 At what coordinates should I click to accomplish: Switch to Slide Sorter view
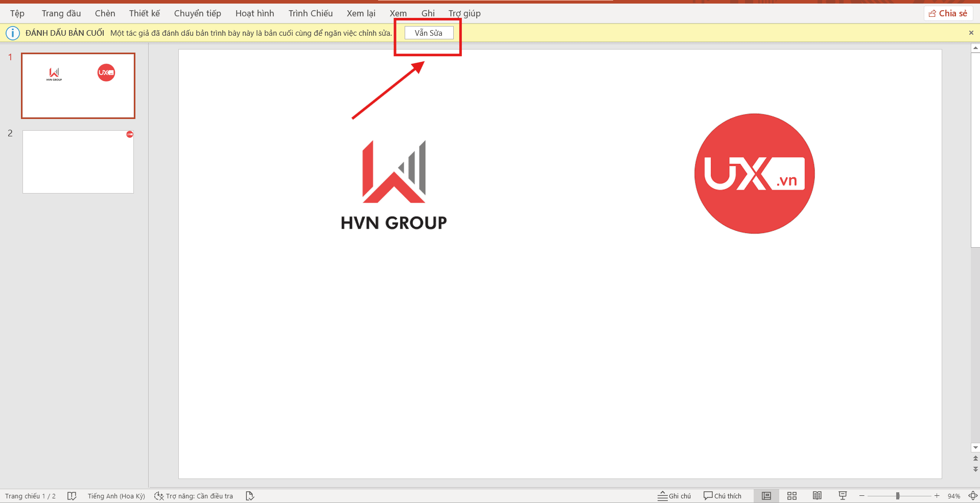[x=792, y=496]
